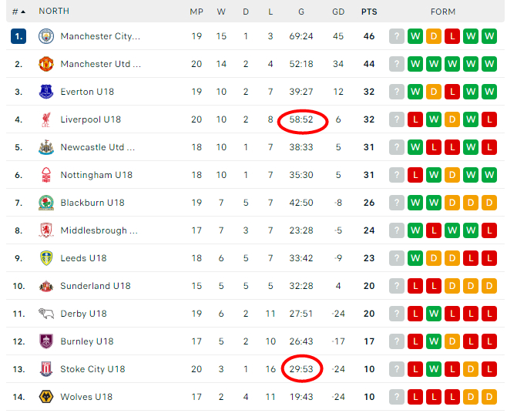
Task: Click Derby U18's grey question mark badge
Action: point(397,314)
